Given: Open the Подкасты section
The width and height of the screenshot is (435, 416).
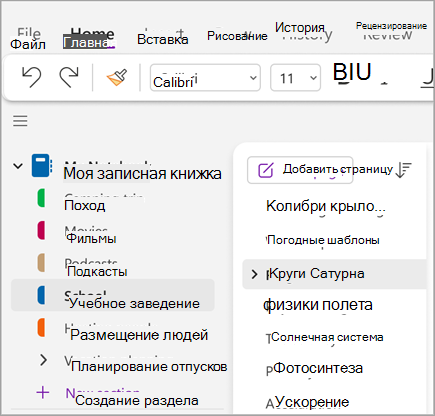Looking at the screenshot, I should [97, 271].
